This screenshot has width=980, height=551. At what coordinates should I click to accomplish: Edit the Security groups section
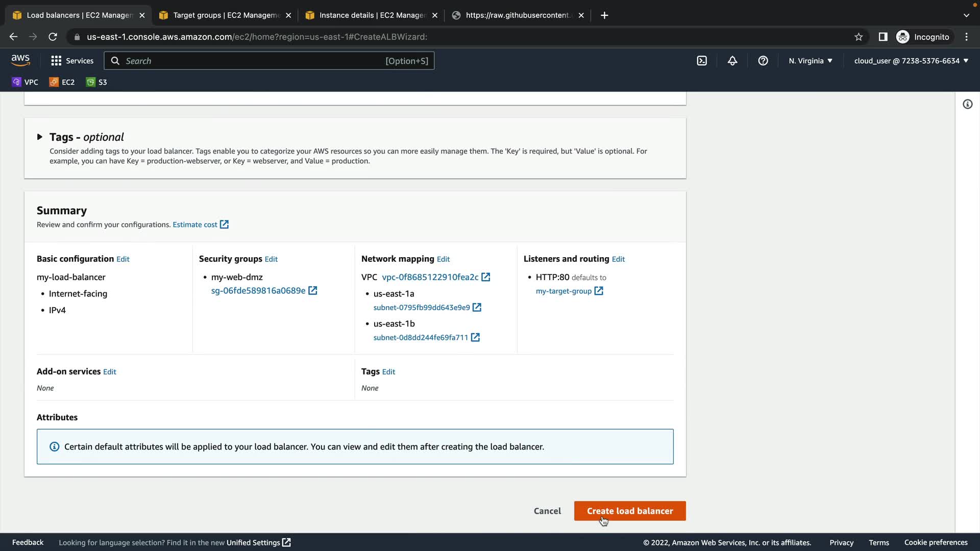tap(271, 259)
